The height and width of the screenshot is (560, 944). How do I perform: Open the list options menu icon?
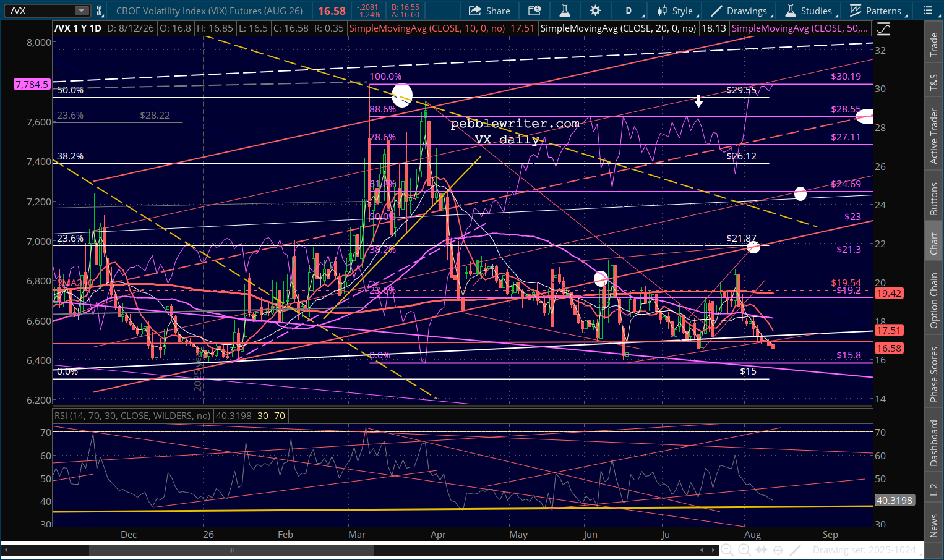(x=927, y=11)
